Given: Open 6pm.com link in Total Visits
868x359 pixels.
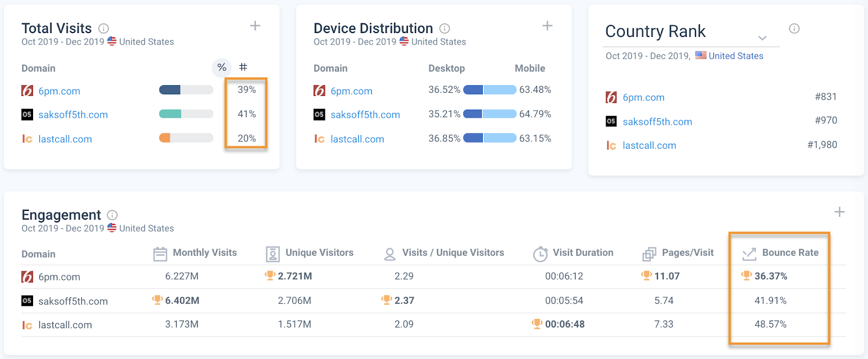Looking at the screenshot, I should [59, 91].
